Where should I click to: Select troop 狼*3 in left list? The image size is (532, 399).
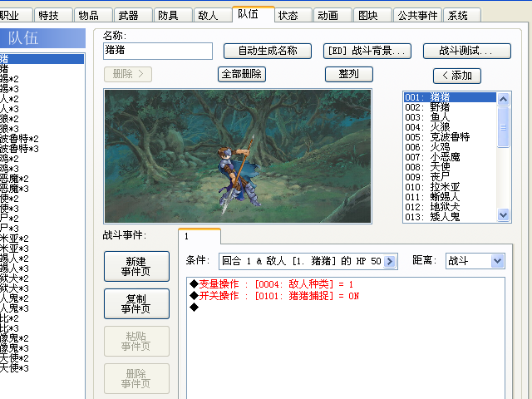42,129
